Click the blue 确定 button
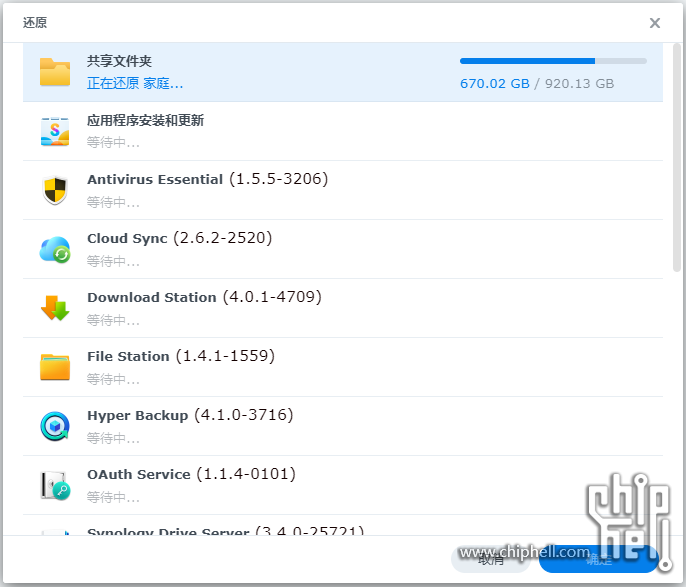Screen dimensions: 686x587 pos(599,559)
